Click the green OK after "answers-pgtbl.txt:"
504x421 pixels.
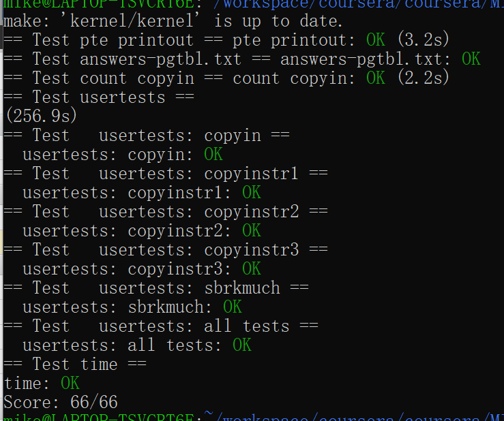point(471,59)
